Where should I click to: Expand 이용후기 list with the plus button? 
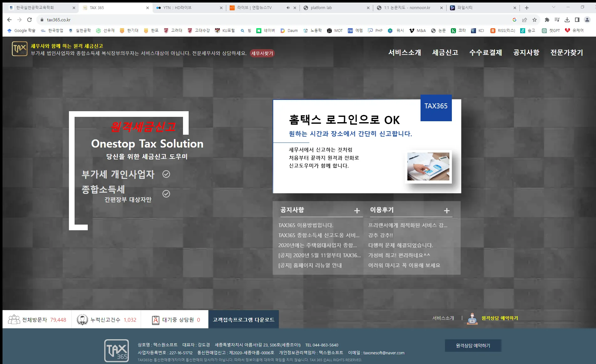[x=447, y=211]
